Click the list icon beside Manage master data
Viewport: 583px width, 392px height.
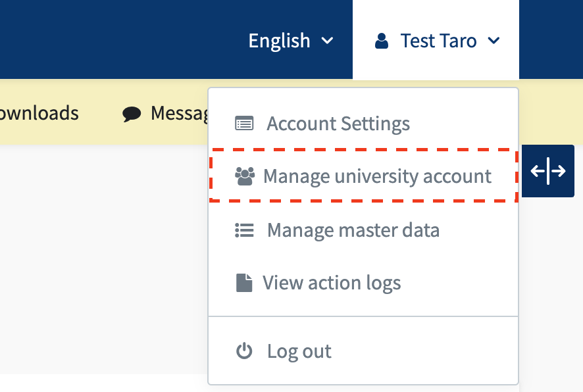pyautogui.click(x=244, y=230)
